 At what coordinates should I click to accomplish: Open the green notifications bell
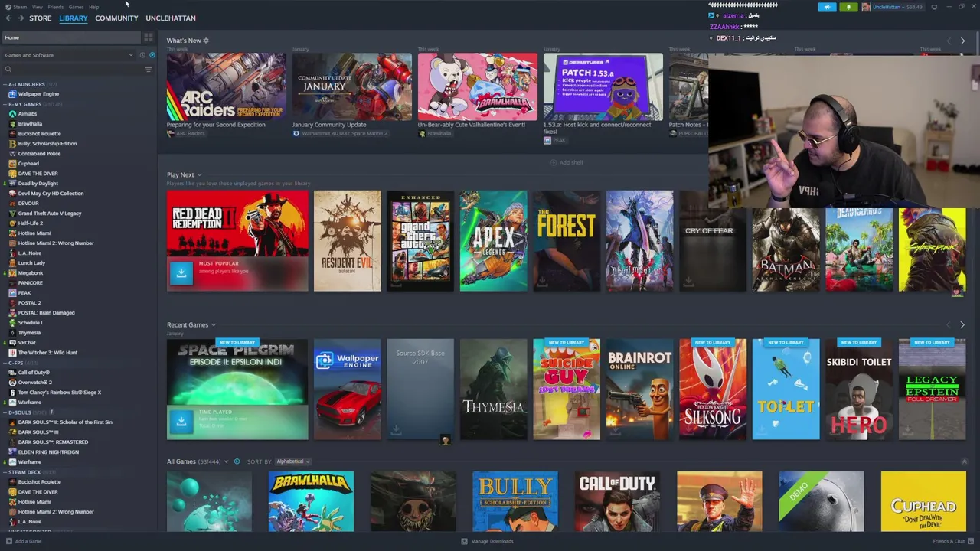(x=848, y=7)
